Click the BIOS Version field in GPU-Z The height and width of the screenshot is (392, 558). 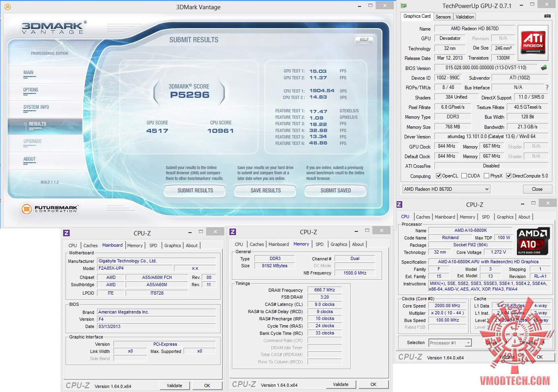click(x=486, y=68)
